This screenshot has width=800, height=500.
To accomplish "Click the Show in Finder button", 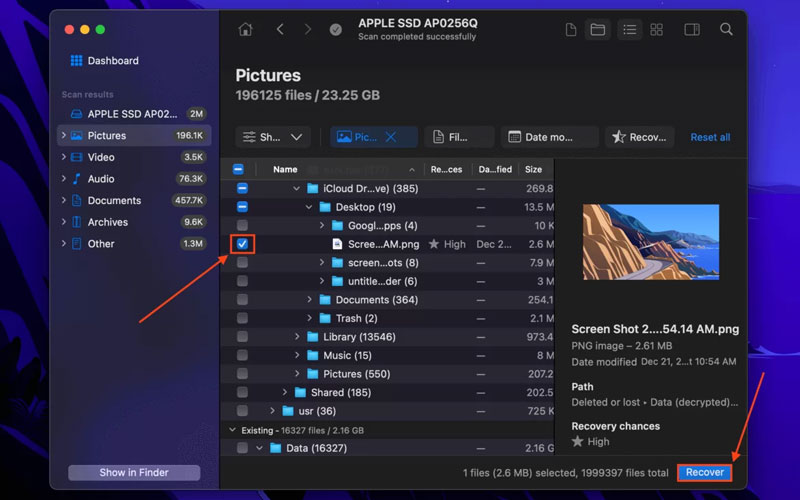I will tap(134, 472).
